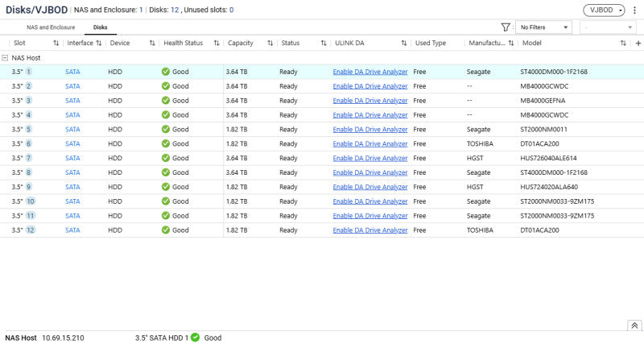
Task: Sort by Interface column arrows
Action: (x=98, y=44)
